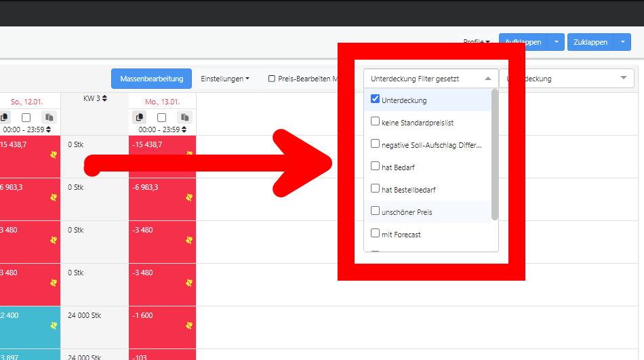Adjust the 00:00 - 23:59 stepper under So., 12.01.

[x=48, y=129]
